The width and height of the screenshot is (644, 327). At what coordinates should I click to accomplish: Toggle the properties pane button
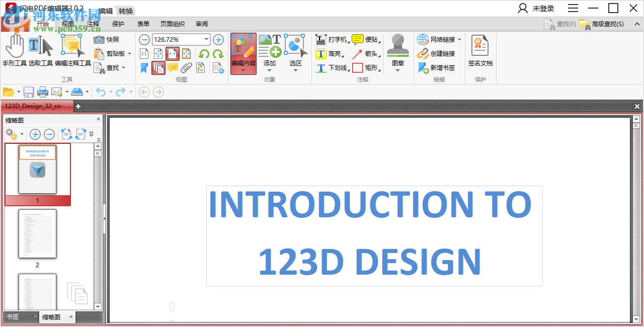click(x=218, y=68)
